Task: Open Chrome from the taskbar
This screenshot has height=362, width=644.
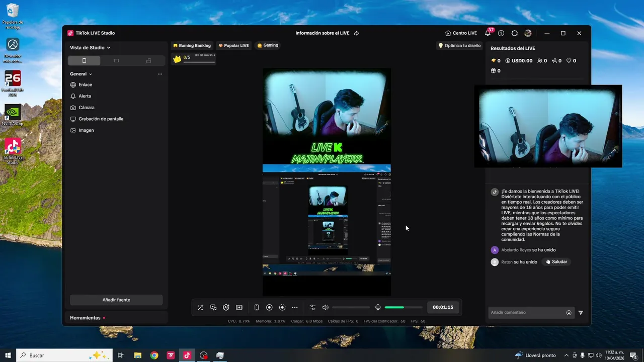Action: (154, 355)
